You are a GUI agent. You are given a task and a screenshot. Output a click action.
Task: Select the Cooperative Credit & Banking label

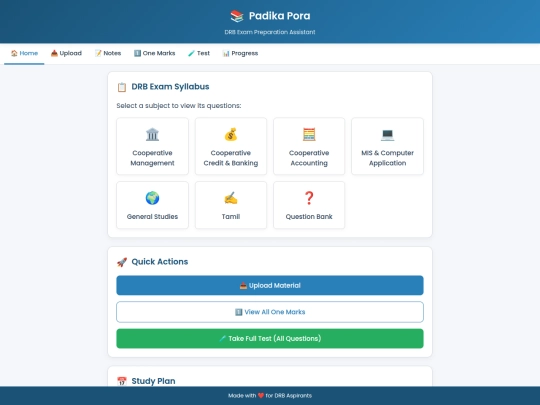(x=231, y=158)
